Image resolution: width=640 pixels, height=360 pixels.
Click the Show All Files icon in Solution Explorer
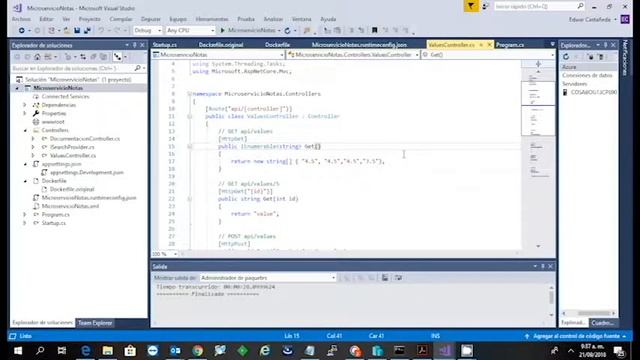104,57
